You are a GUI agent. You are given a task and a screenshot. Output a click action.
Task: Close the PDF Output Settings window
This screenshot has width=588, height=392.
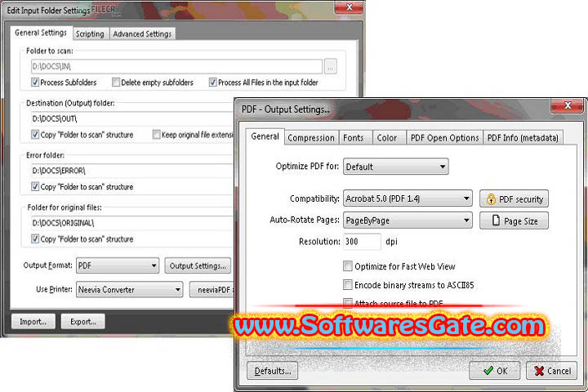568,105
